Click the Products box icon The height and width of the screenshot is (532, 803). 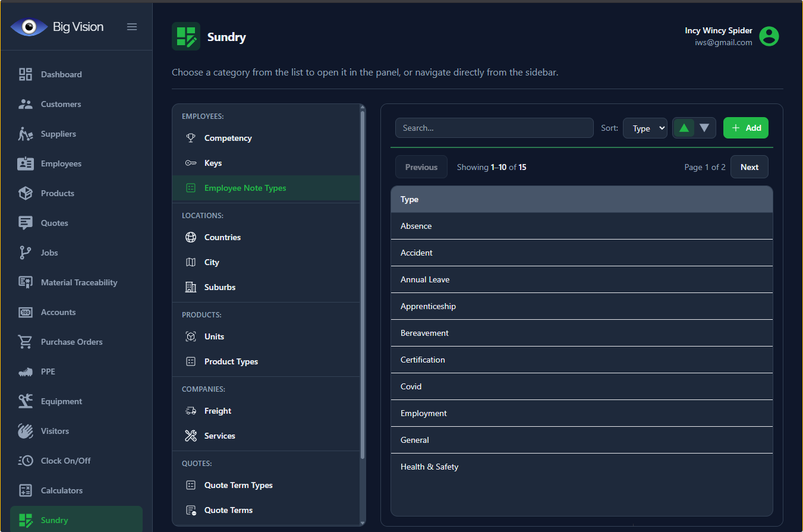pos(26,193)
